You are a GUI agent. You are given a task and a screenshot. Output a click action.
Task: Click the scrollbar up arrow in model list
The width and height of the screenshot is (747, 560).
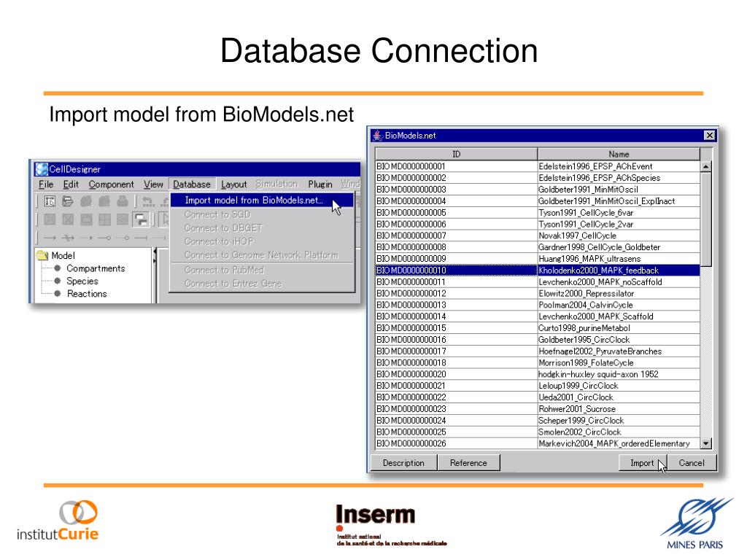point(706,166)
